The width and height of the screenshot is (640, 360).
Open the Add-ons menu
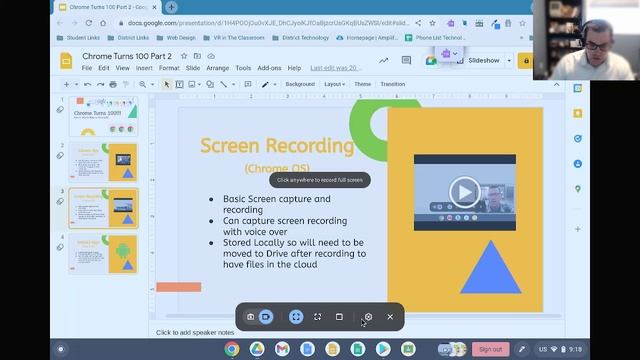point(269,68)
